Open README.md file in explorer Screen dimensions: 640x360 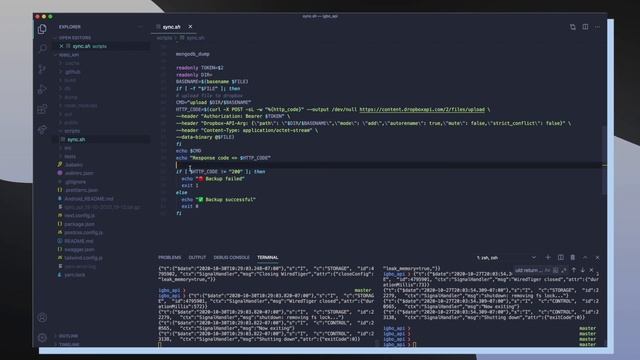click(x=78, y=241)
